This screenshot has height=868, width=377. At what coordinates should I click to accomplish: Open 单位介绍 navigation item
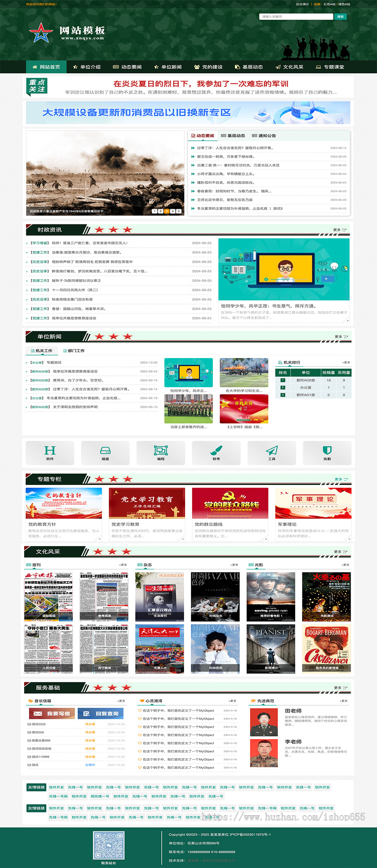[x=87, y=67]
